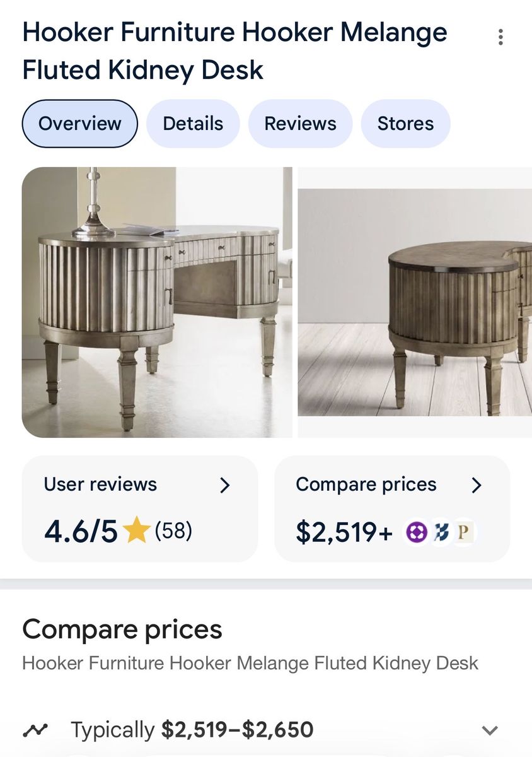Open the Reviews tab

tap(300, 124)
